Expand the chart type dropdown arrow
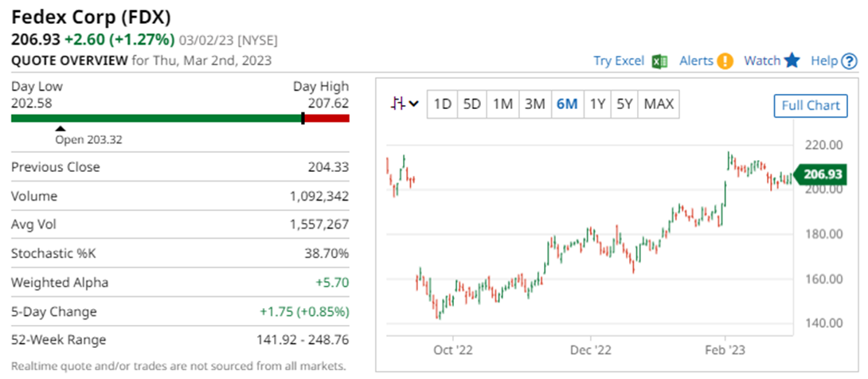 (x=413, y=104)
